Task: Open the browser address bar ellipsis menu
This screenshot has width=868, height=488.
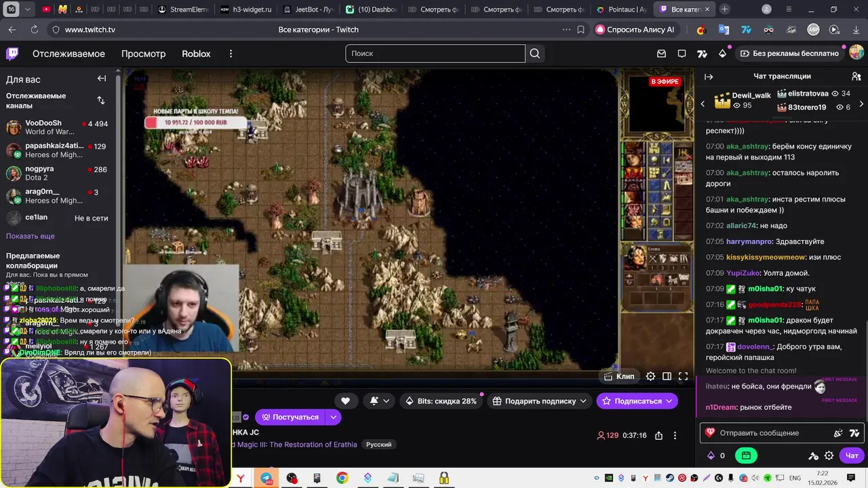Action: point(566,30)
